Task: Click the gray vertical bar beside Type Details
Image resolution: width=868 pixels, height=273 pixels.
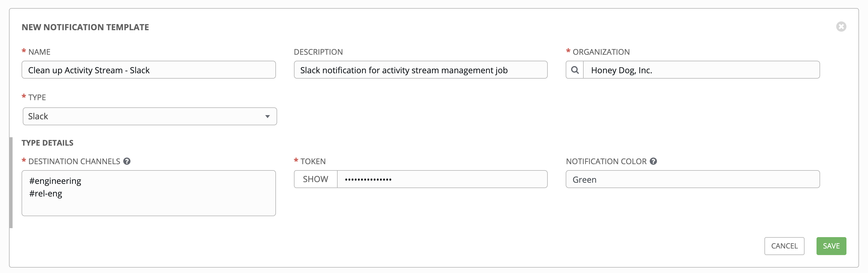Action: [x=11, y=182]
